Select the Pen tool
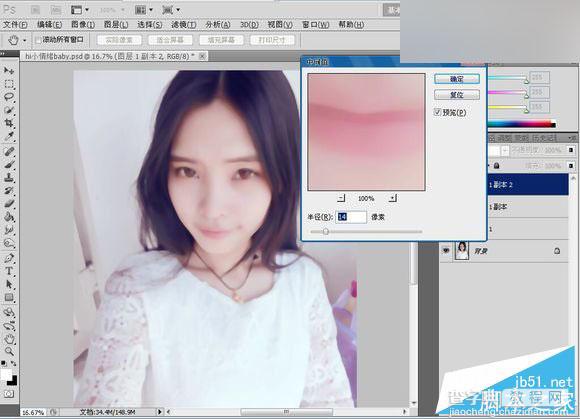 (9, 258)
